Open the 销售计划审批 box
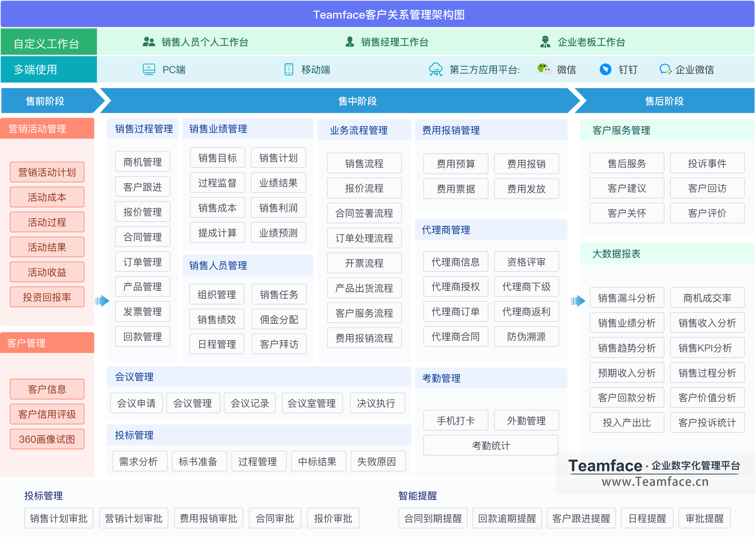This screenshot has width=756, height=537. pos(59,518)
